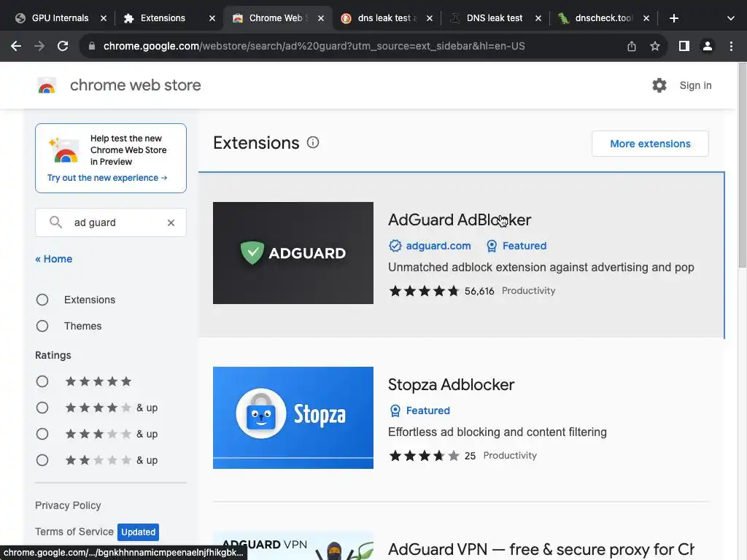
Task: Select the three stars & up filter
Action: point(42,434)
